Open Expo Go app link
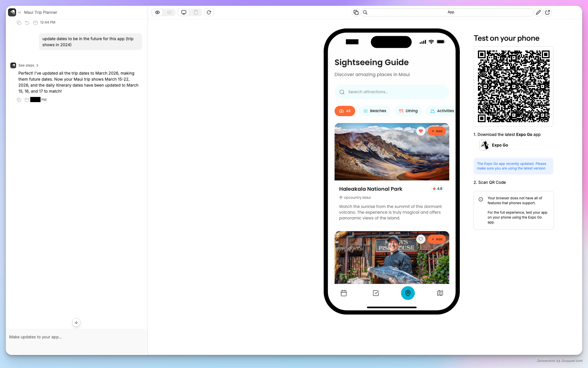This screenshot has height=368, width=588. point(494,145)
